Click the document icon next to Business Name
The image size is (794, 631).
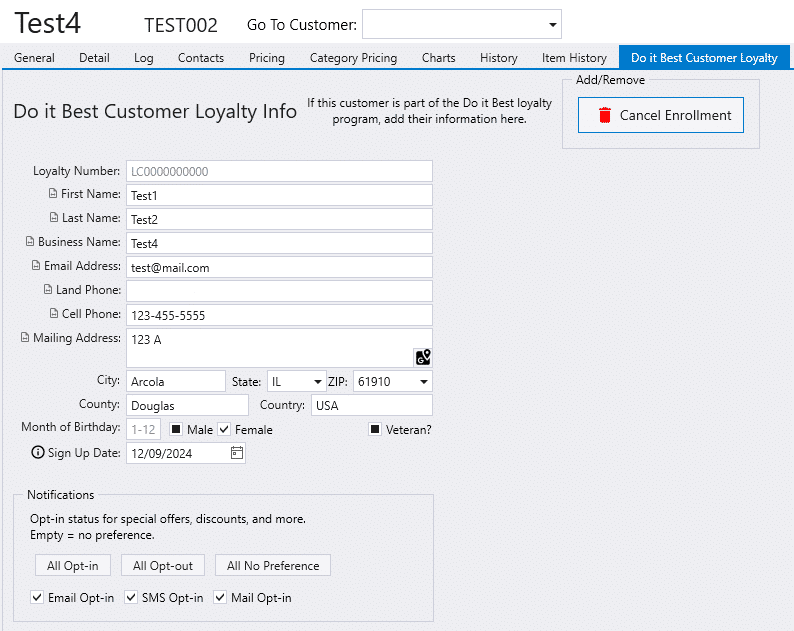(x=30, y=242)
